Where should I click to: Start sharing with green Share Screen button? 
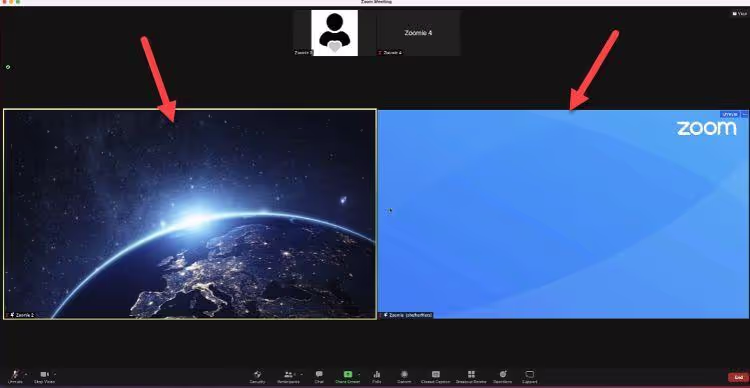(348, 377)
